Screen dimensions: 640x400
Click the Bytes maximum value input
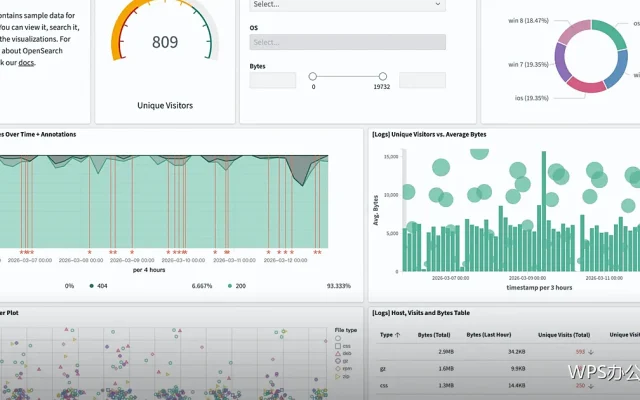[x=422, y=80]
